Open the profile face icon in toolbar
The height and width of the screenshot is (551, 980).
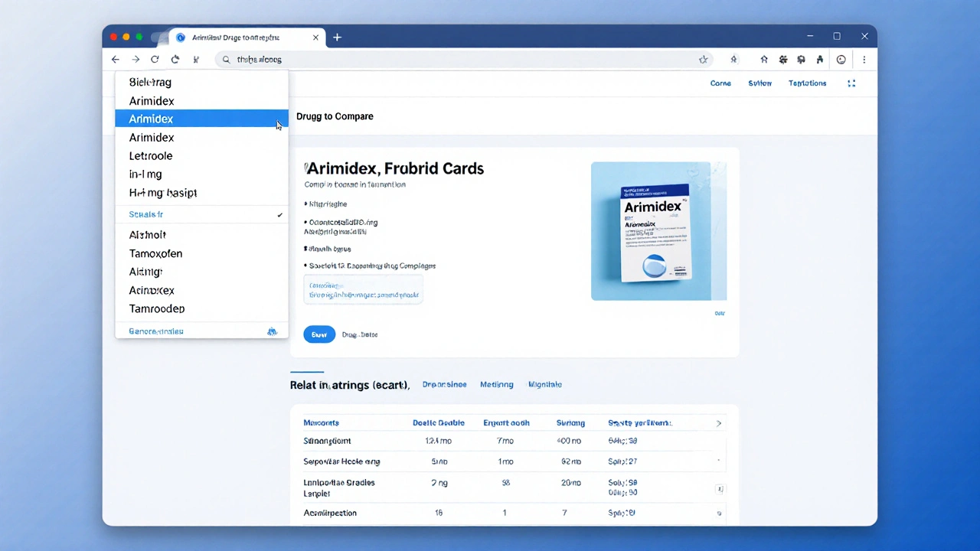point(841,60)
